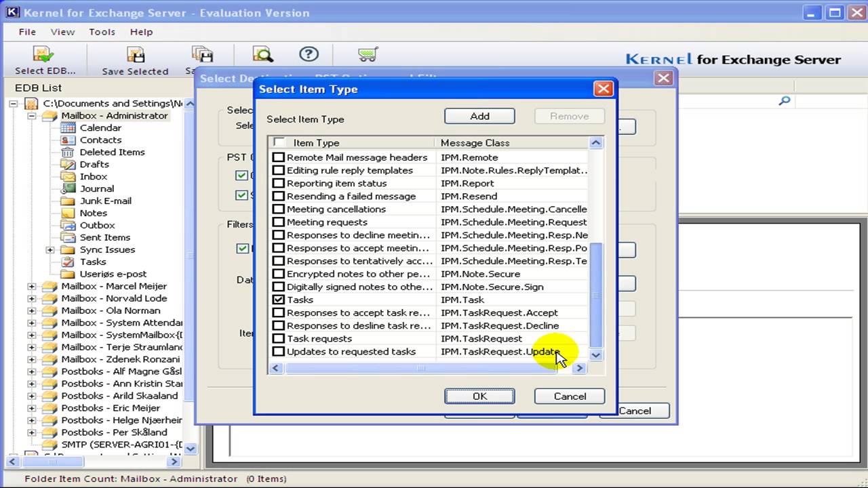868x488 pixels.
Task: Select the Sync Issues folder icon
Action: (x=68, y=249)
